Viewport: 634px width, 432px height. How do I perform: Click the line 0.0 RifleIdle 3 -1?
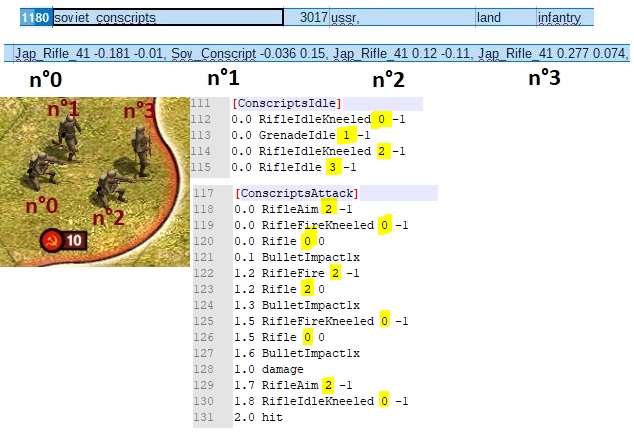(294, 167)
